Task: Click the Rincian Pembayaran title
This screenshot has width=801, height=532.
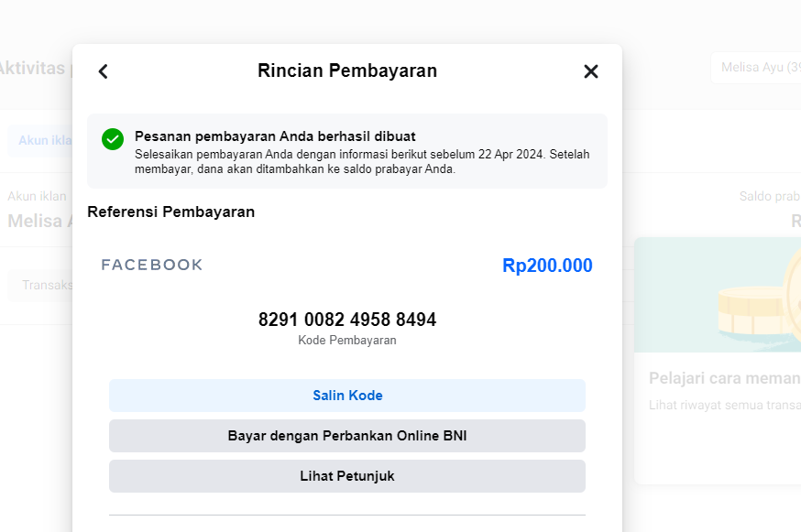Action: point(347,71)
